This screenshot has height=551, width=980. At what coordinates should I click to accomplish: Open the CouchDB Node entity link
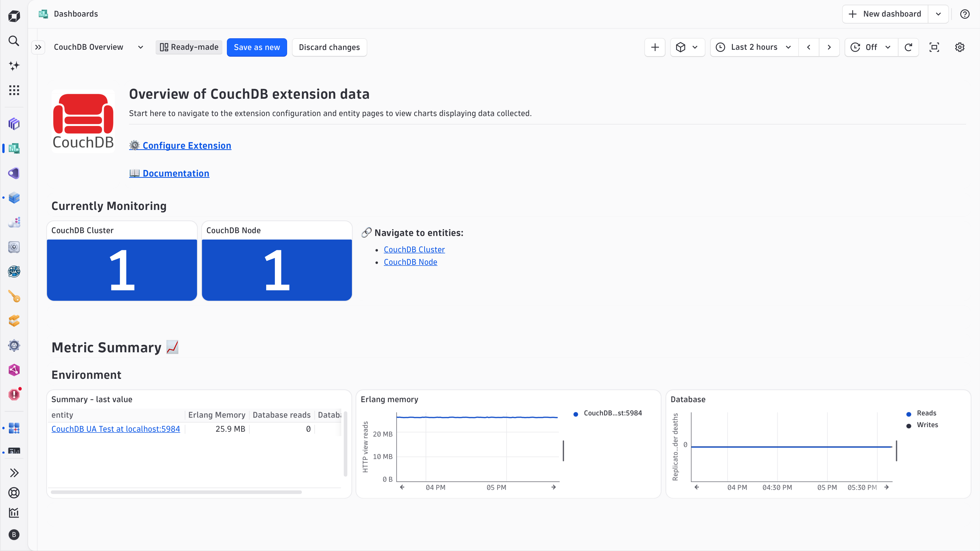(410, 262)
